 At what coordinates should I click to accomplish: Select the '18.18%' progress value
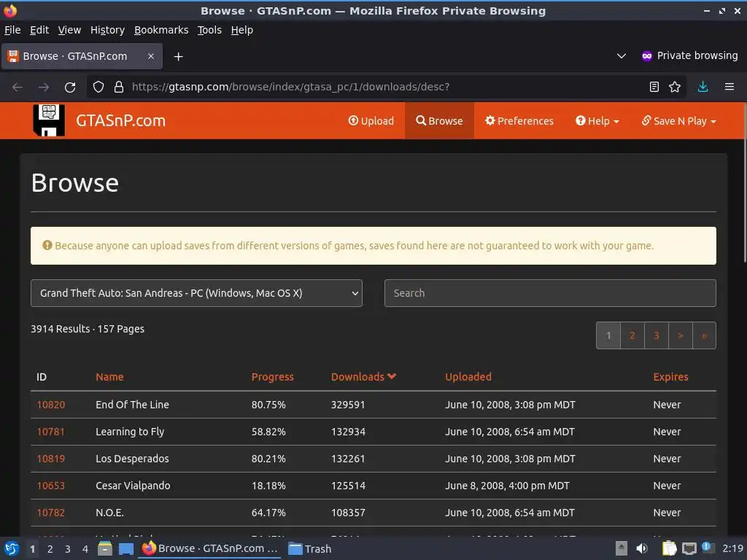point(268,486)
